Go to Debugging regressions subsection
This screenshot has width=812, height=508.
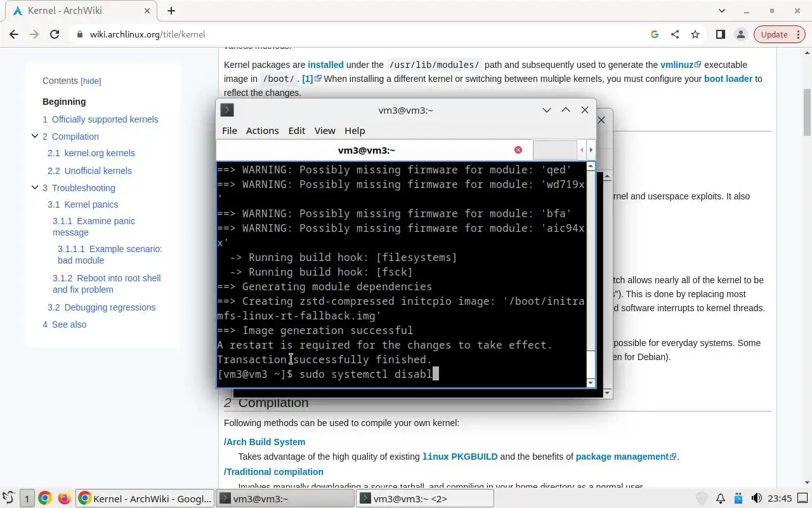tap(101, 307)
